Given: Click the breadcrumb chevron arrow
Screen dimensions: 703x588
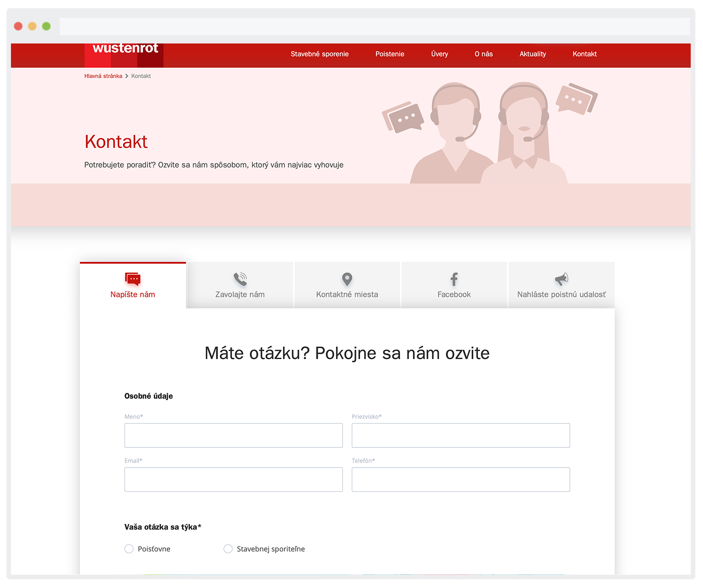Looking at the screenshot, I should pyautogui.click(x=127, y=76).
